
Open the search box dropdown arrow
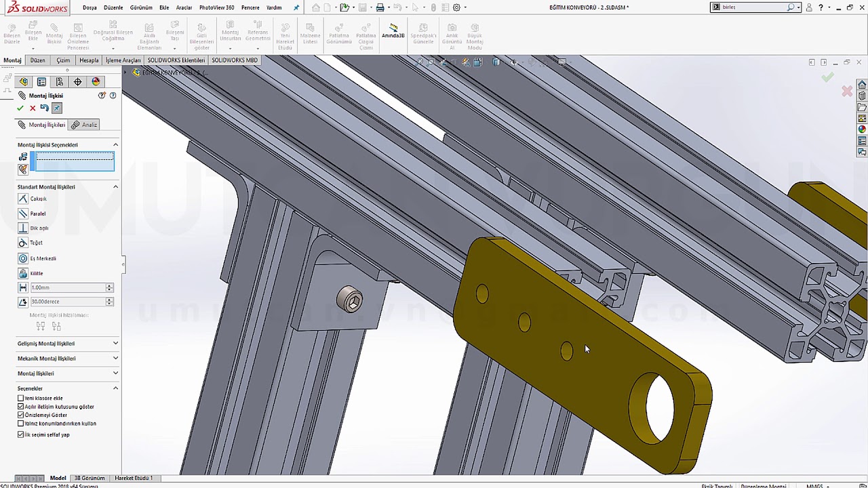(799, 7)
